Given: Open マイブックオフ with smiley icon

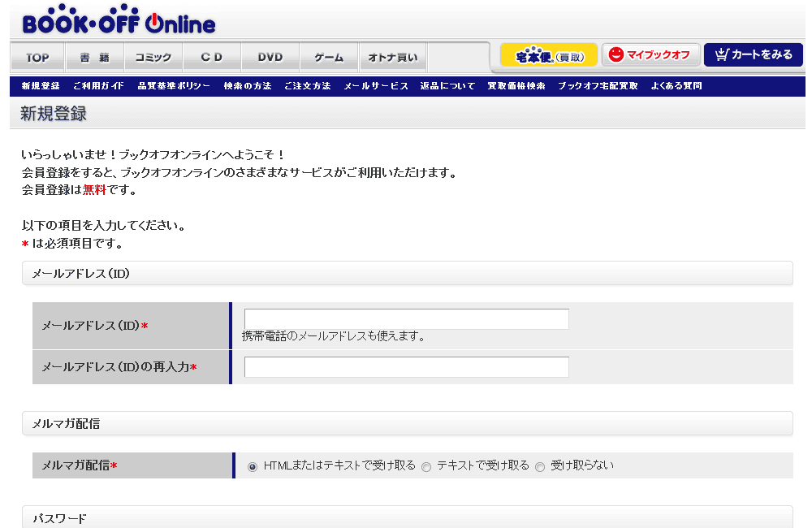Looking at the screenshot, I should pos(650,55).
